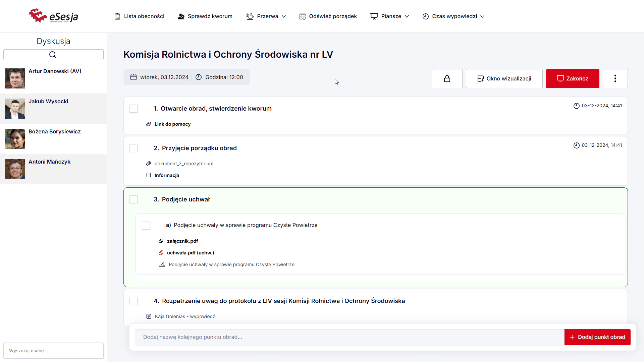
Task: Open the Informacja note link
Action: click(167, 175)
